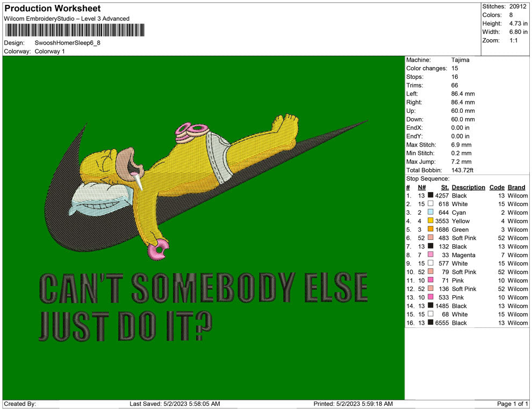Click the Min Stitch value 0.2 mm

[x=462, y=153]
